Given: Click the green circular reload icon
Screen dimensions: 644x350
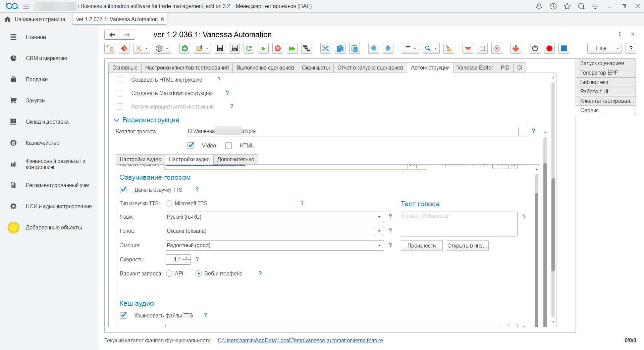Looking at the screenshot, I should (x=249, y=48).
